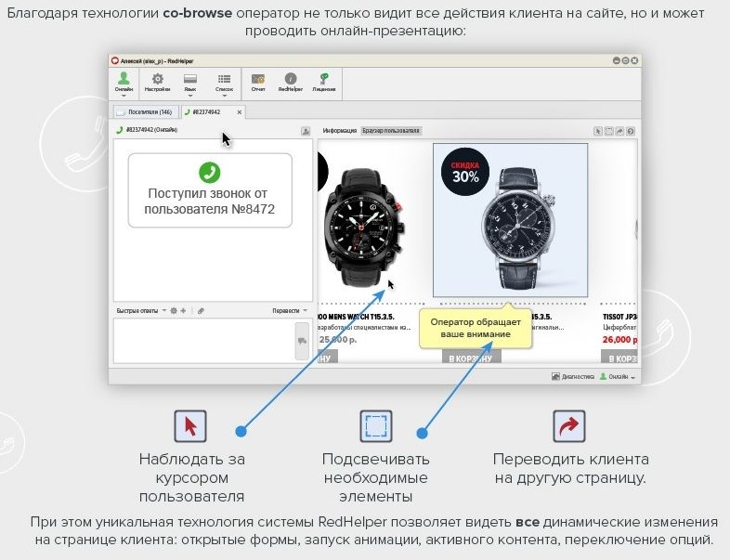Click the send message button
This screenshot has height=560, width=730.
click(302, 341)
